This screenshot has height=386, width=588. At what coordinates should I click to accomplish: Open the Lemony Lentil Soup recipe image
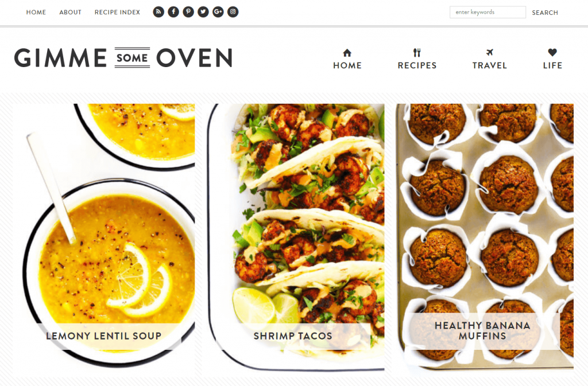tap(104, 232)
